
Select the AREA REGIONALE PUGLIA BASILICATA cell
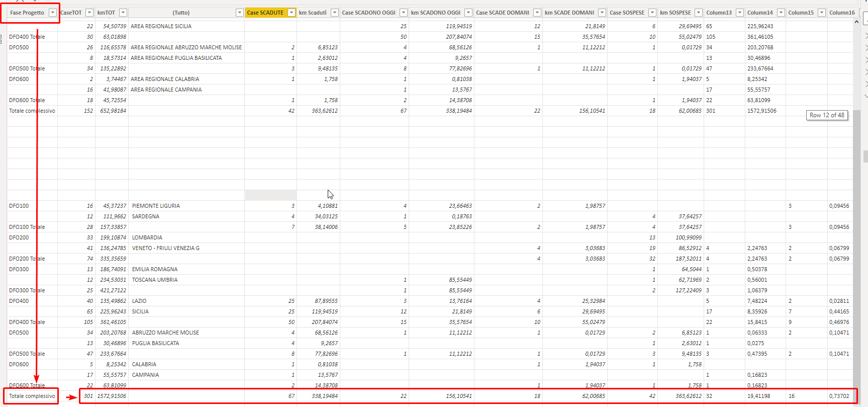click(186, 58)
